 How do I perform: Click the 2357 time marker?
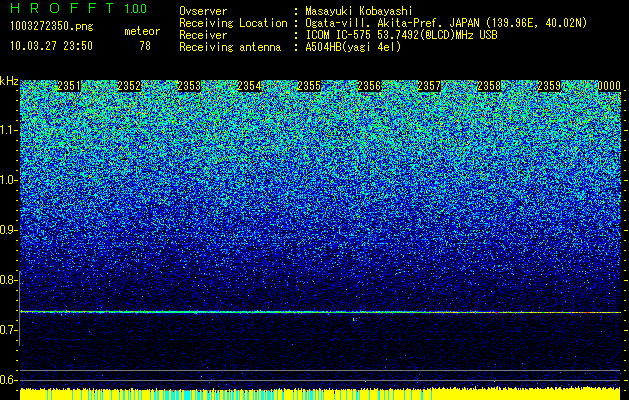pyautogui.click(x=429, y=86)
